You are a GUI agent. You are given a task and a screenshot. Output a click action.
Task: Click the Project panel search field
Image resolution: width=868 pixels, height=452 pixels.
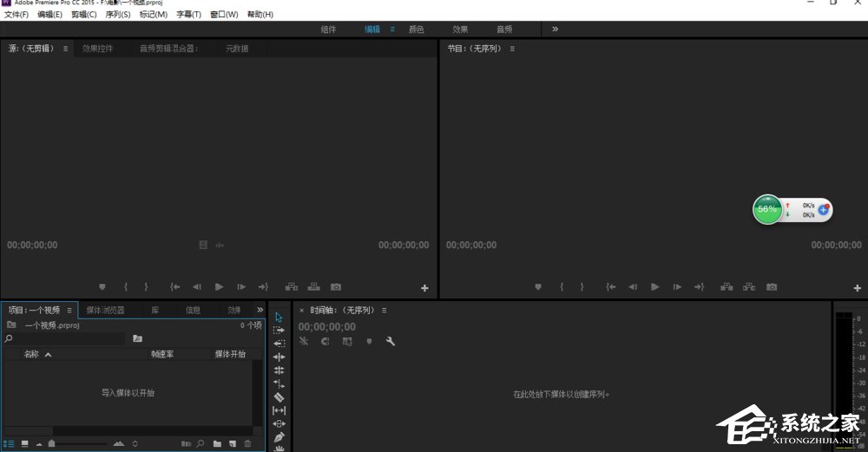(x=69, y=338)
